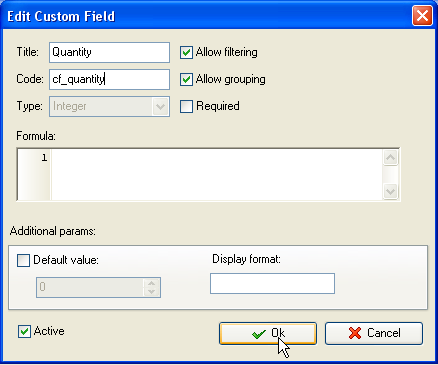Viewport: 438px width, 365px height.
Task: Click the formula scrollbar up arrow
Action: coord(390,157)
